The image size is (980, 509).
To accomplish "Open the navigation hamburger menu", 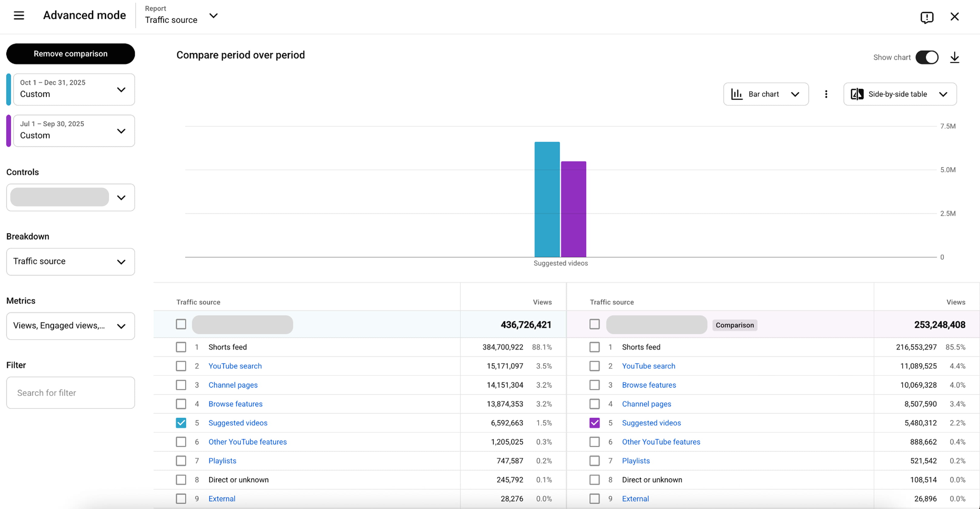I will coord(19,16).
